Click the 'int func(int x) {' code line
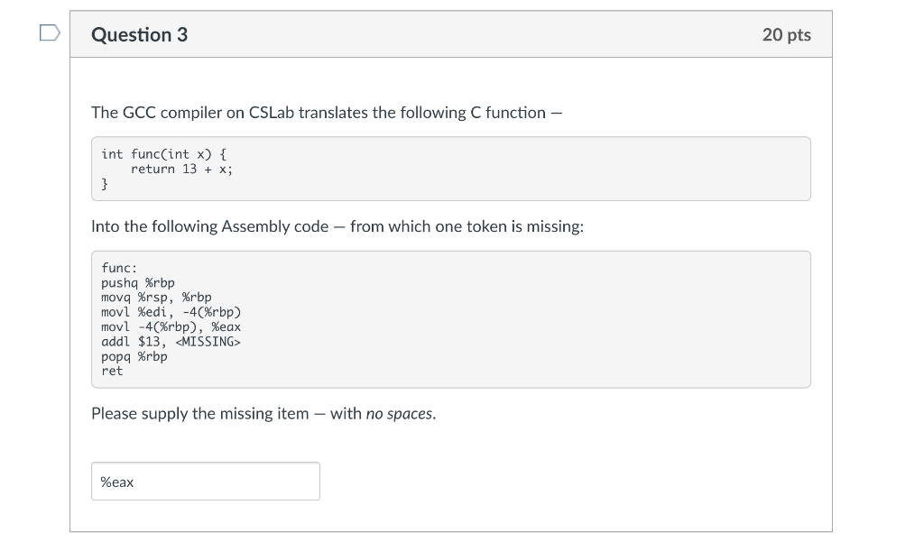 163,154
